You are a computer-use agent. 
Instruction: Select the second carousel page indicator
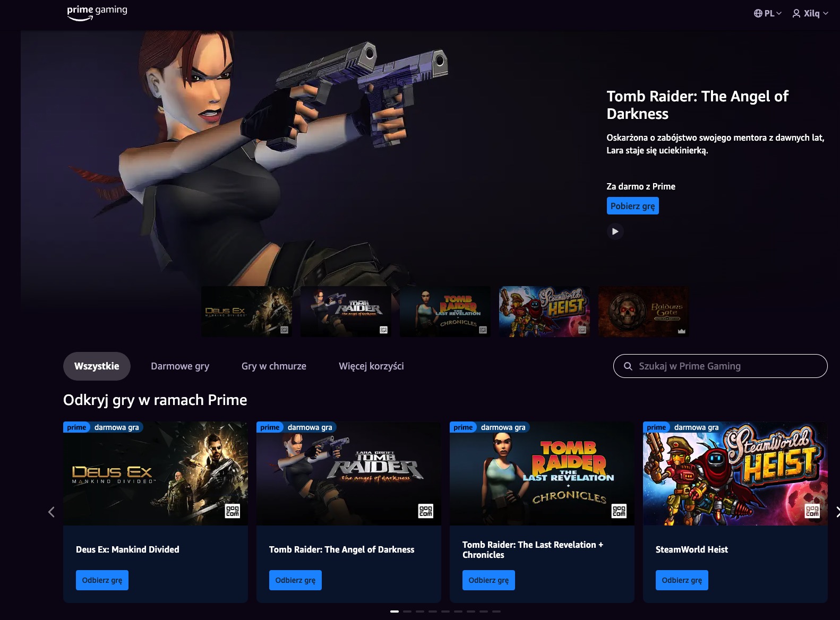[x=407, y=612]
